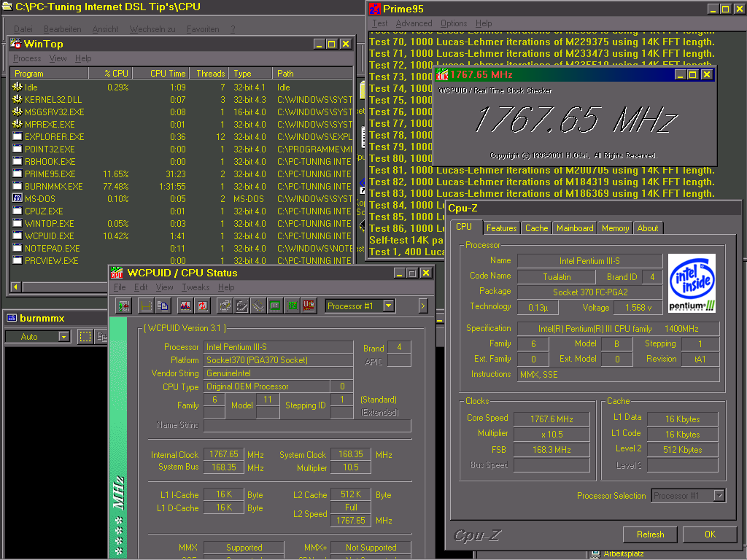Screen dimensions: 747x560
Task: Switch to the Cache tab in Cpu-Z
Action: pyautogui.click(x=536, y=228)
